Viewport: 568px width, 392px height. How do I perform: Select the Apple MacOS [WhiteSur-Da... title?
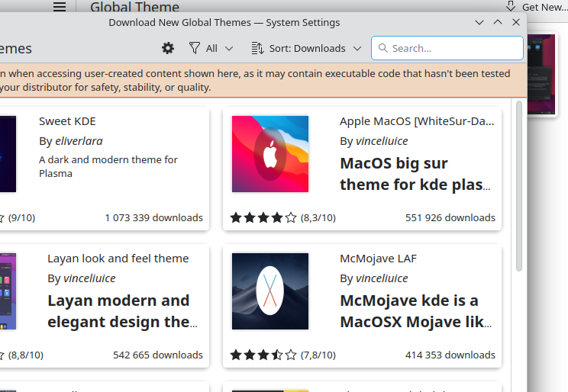tap(417, 121)
